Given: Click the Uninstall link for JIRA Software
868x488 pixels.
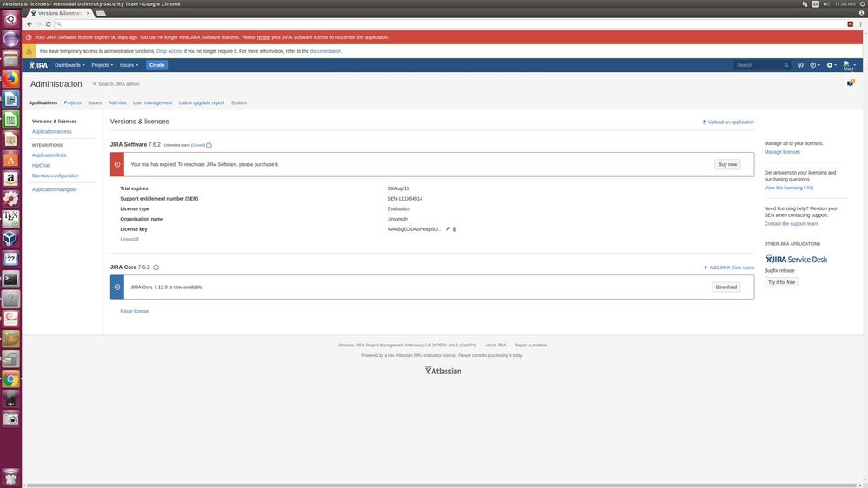Looking at the screenshot, I should (x=129, y=240).
